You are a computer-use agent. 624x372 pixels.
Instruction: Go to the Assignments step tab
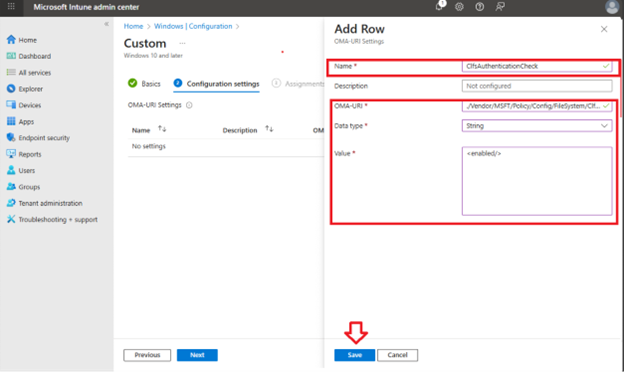click(x=298, y=84)
